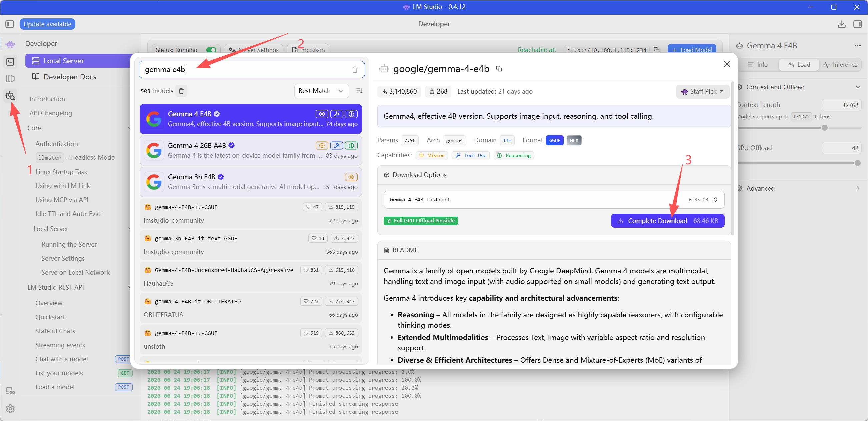Adjust the GPU Offload slider handle
Viewport: 868px width, 421px height.
click(857, 163)
